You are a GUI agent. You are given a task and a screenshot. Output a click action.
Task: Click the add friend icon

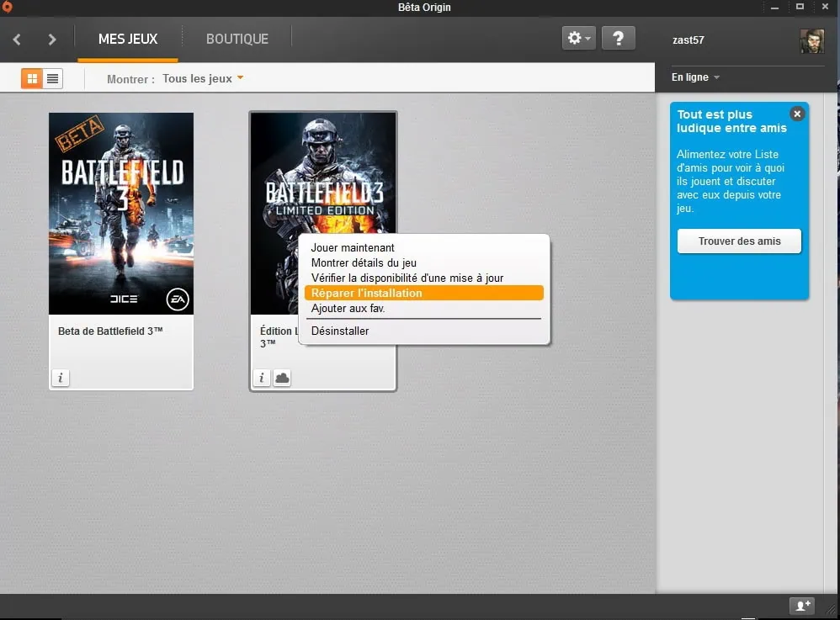point(801,606)
